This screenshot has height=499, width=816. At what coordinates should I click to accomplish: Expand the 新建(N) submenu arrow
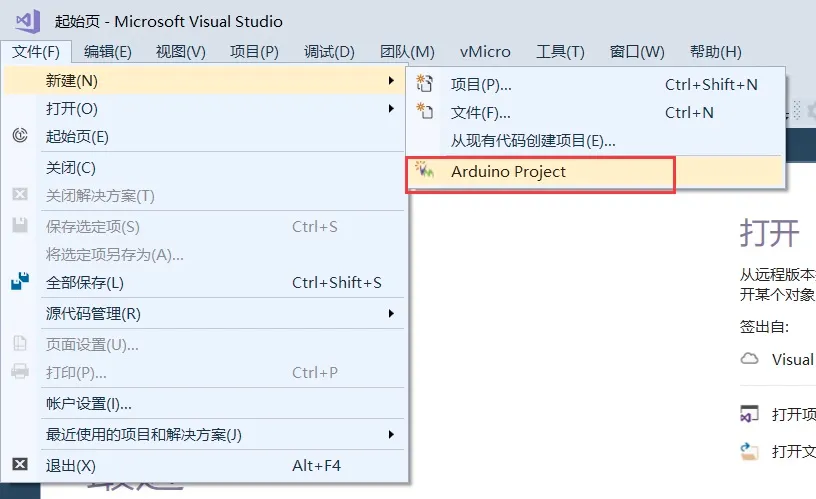[391, 80]
